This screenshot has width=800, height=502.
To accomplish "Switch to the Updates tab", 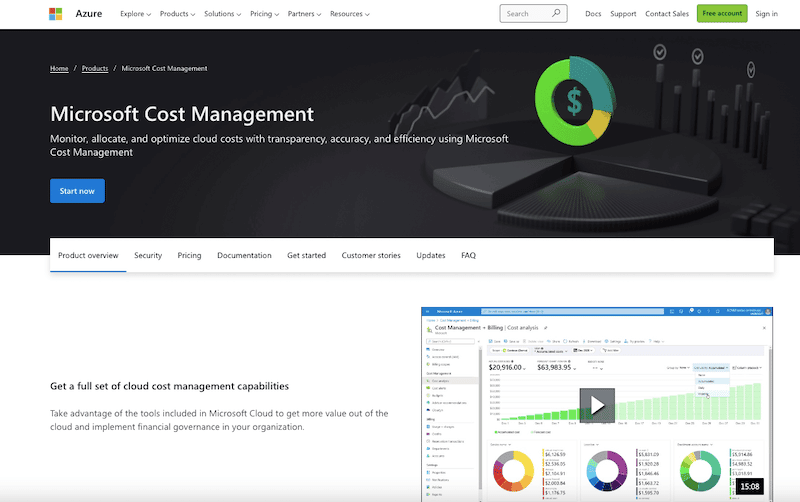I will point(431,255).
